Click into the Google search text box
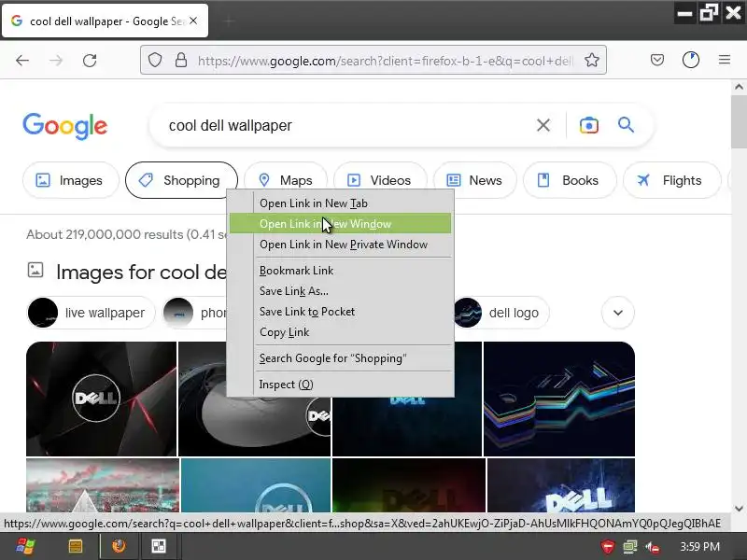The image size is (747, 560). click(347, 125)
